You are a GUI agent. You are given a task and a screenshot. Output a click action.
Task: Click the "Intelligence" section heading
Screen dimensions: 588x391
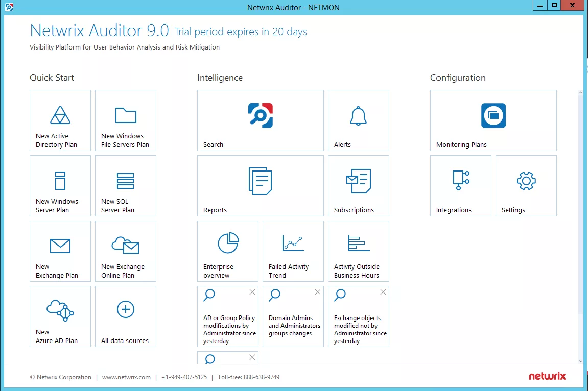tap(220, 78)
